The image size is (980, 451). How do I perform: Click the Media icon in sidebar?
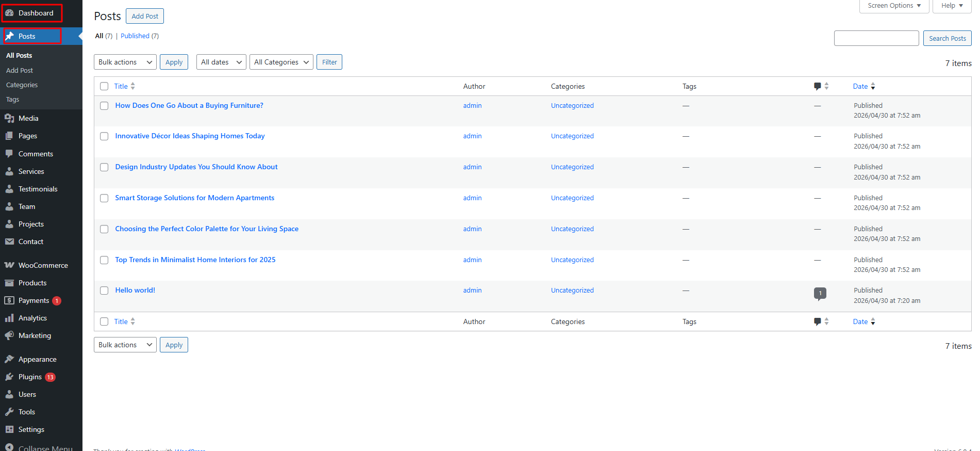click(x=9, y=118)
